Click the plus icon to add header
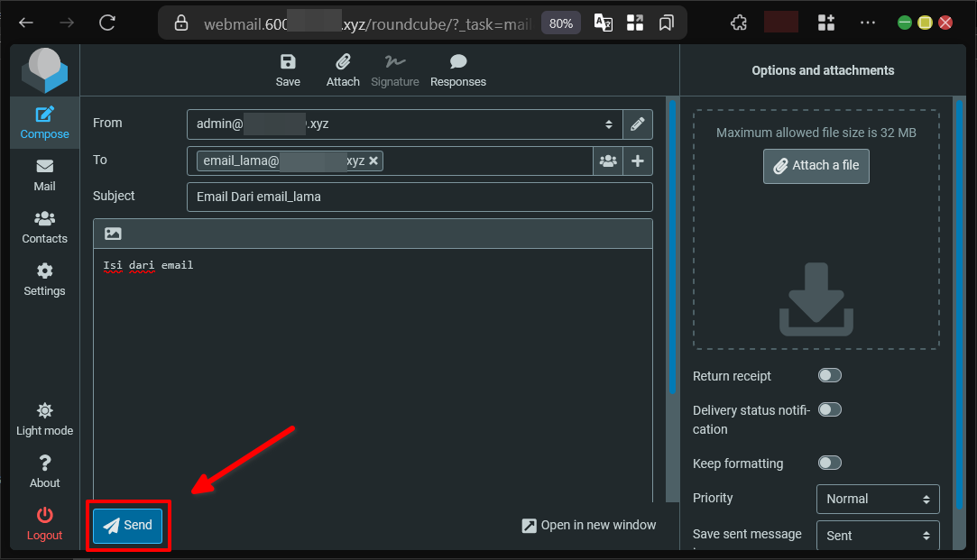This screenshot has height=560, width=977. 638,161
